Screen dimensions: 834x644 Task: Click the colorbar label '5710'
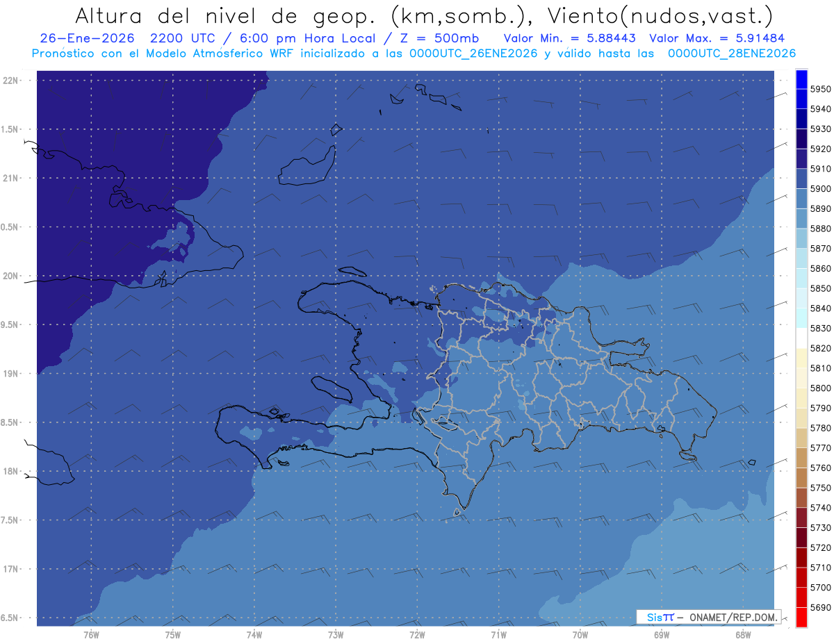821,568
